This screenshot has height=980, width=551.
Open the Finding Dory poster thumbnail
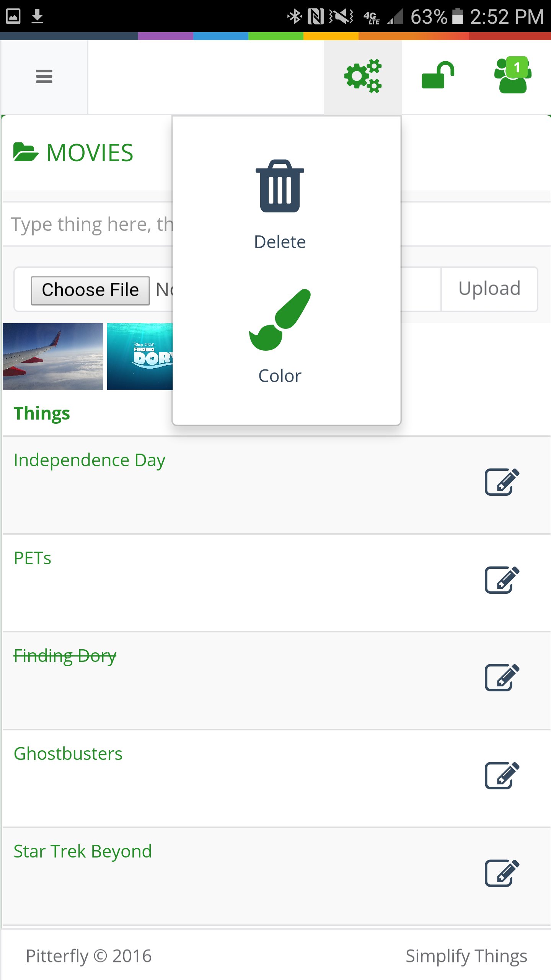pyautogui.click(x=140, y=356)
